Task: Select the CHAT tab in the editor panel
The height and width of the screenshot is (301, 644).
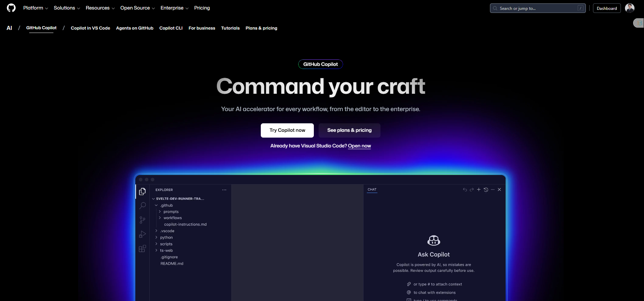Action: pos(372,190)
